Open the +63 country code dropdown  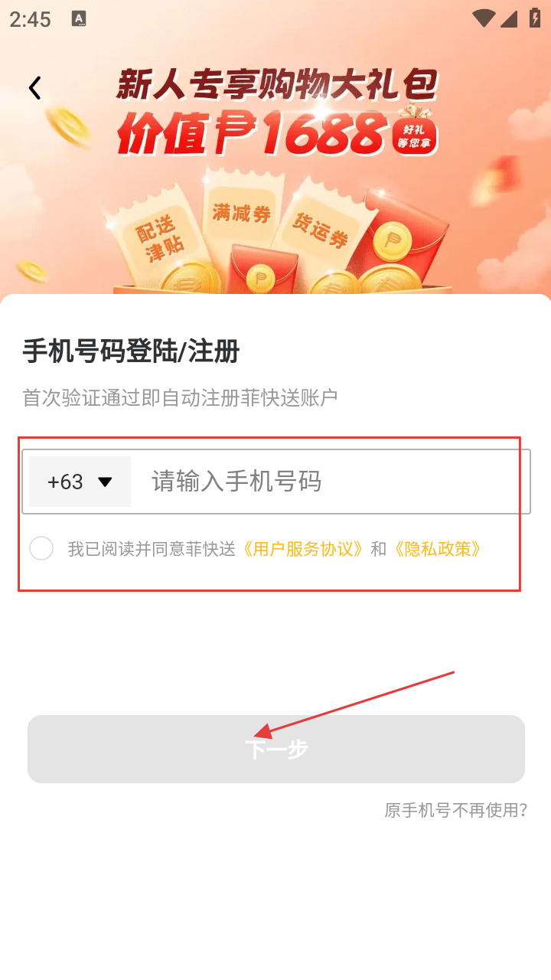click(80, 482)
